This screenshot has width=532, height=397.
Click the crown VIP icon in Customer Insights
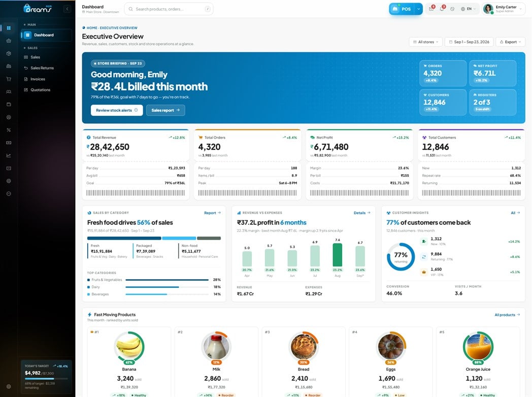click(x=424, y=272)
